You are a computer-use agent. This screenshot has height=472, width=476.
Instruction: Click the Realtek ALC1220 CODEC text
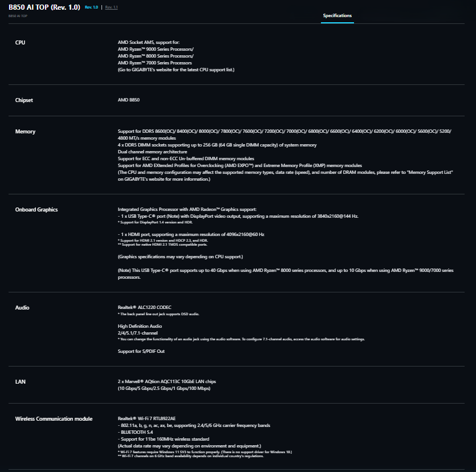click(144, 307)
